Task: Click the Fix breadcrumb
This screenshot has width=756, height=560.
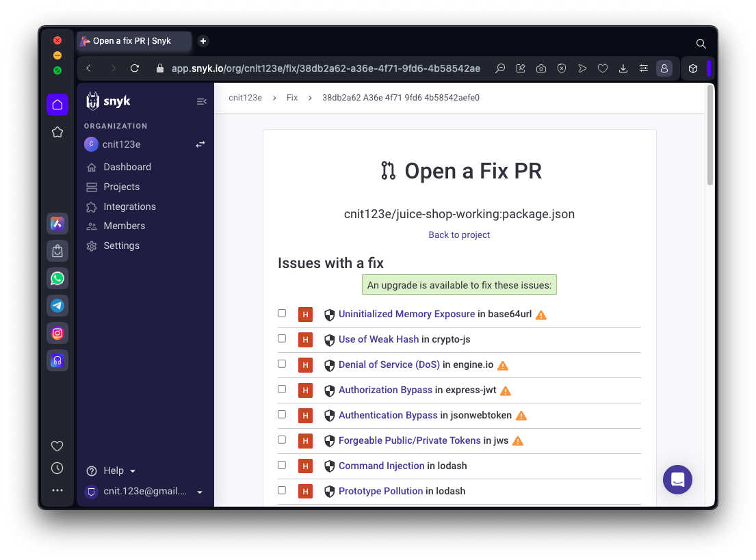Action: click(292, 97)
